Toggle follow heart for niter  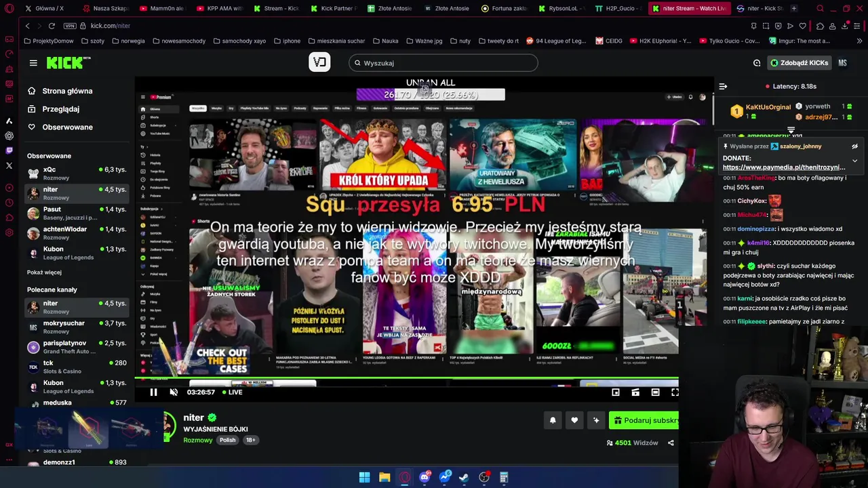pos(574,420)
